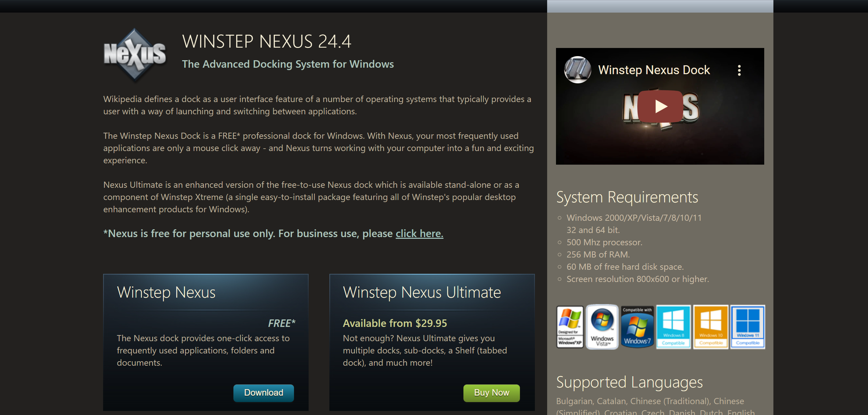Click the Windows Vista badge

point(602,327)
